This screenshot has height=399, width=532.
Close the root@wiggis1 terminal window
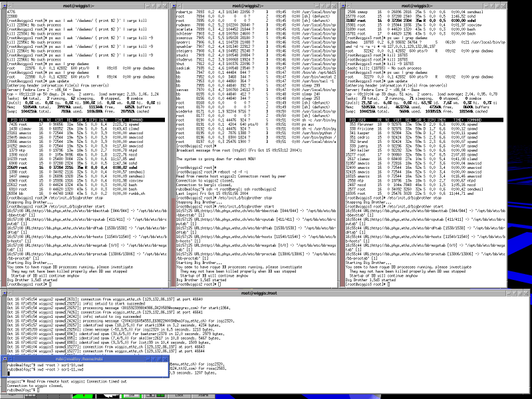[x=164, y=6]
